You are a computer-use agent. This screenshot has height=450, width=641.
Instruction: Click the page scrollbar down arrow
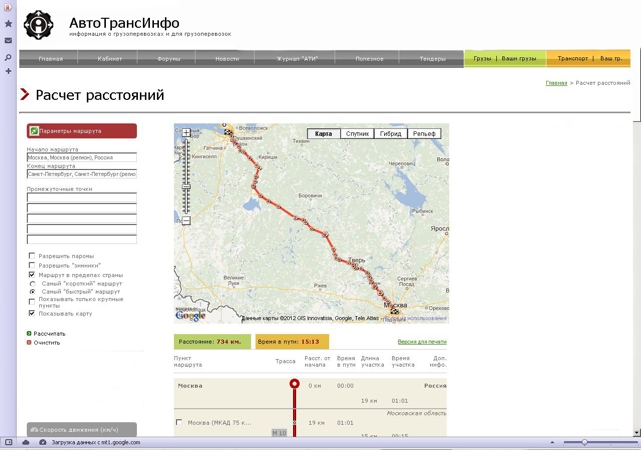637,432
